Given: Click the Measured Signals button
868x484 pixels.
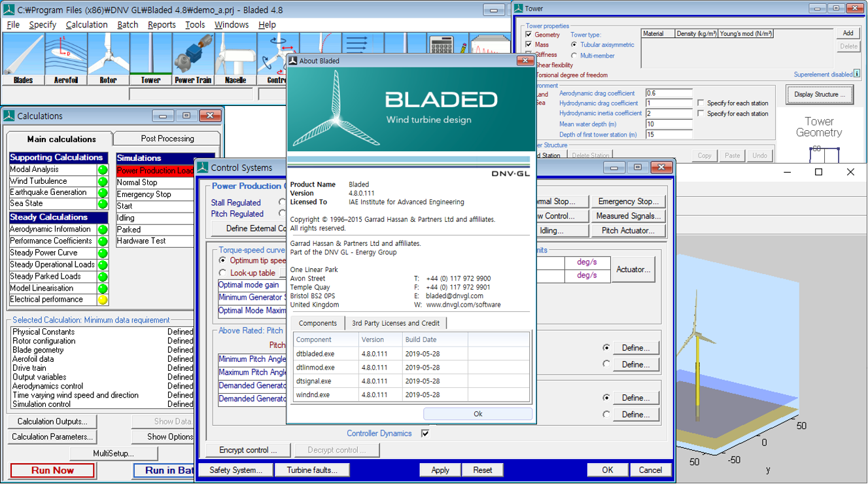Looking at the screenshot, I should coord(629,216).
